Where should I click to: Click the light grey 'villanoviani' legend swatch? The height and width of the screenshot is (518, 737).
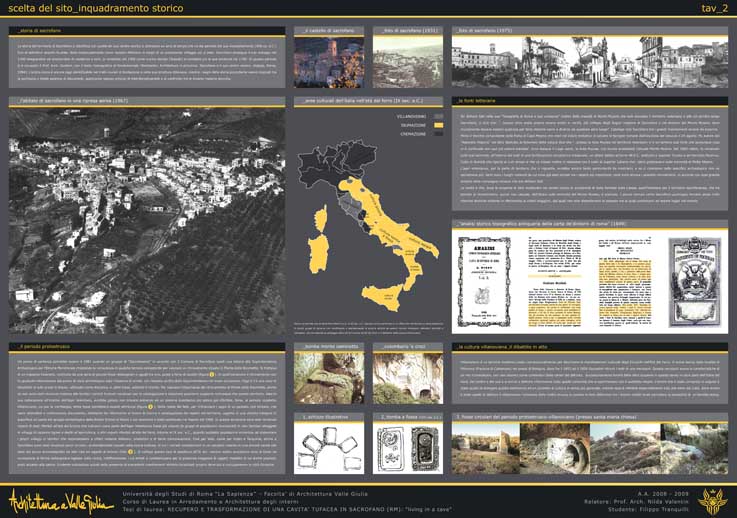439,117
